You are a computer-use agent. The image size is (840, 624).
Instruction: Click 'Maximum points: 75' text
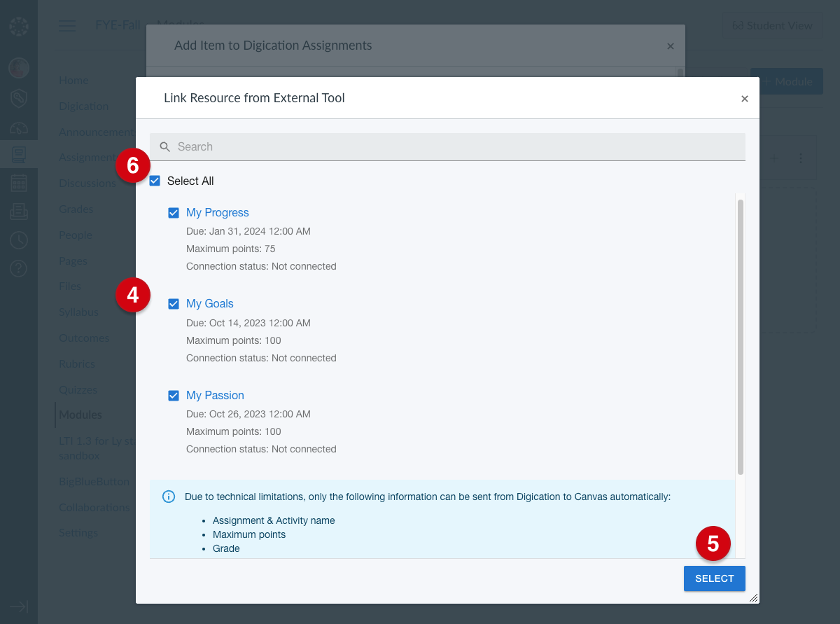click(231, 249)
